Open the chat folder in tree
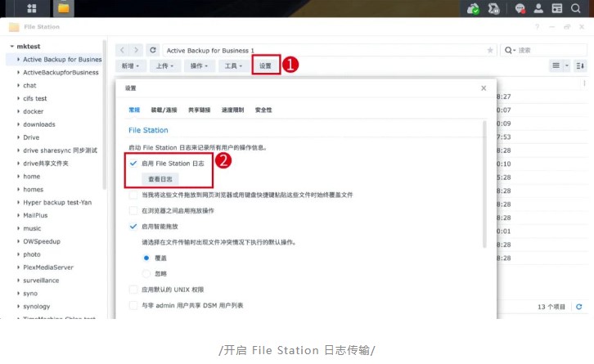 tap(29, 85)
